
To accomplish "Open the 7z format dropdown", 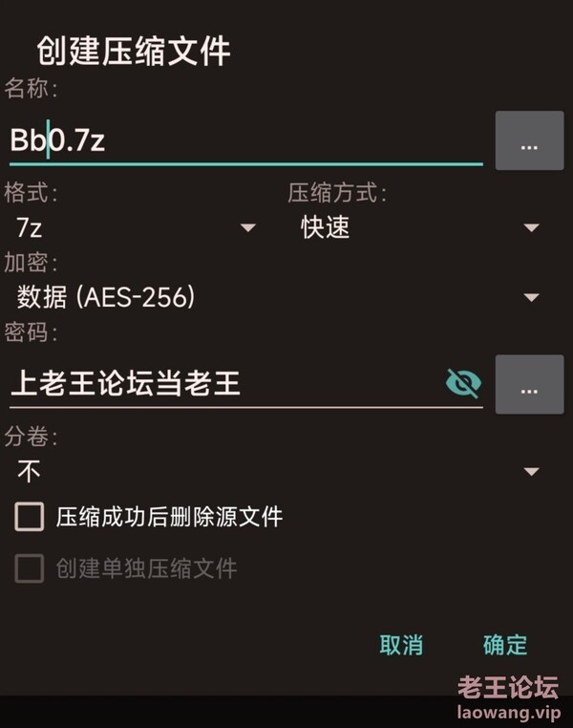I will pyautogui.click(x=135, y=227).
